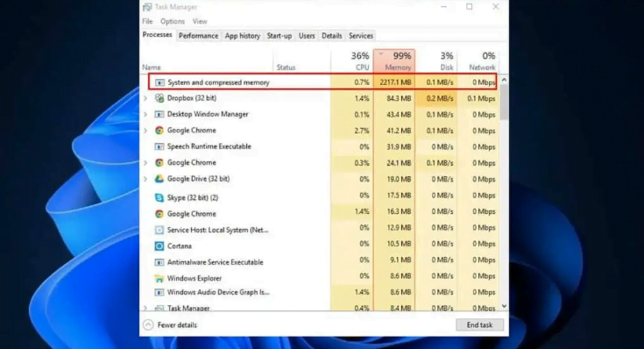Switch to the Performance tab
This screenshot has height=349, width=644.
198,36
